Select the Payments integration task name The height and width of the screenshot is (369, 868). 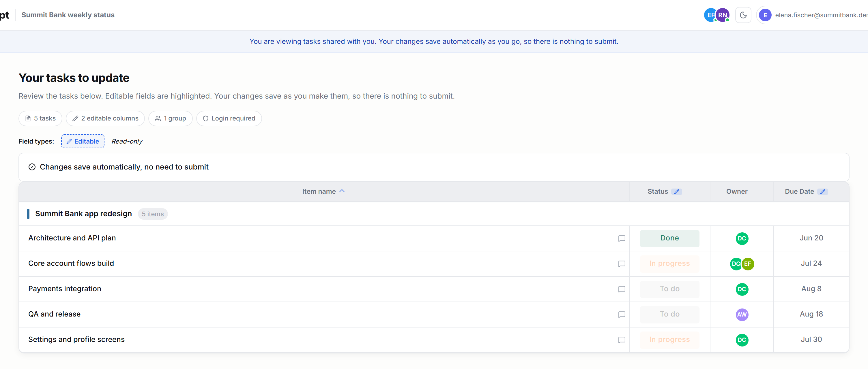coord(65,289)
